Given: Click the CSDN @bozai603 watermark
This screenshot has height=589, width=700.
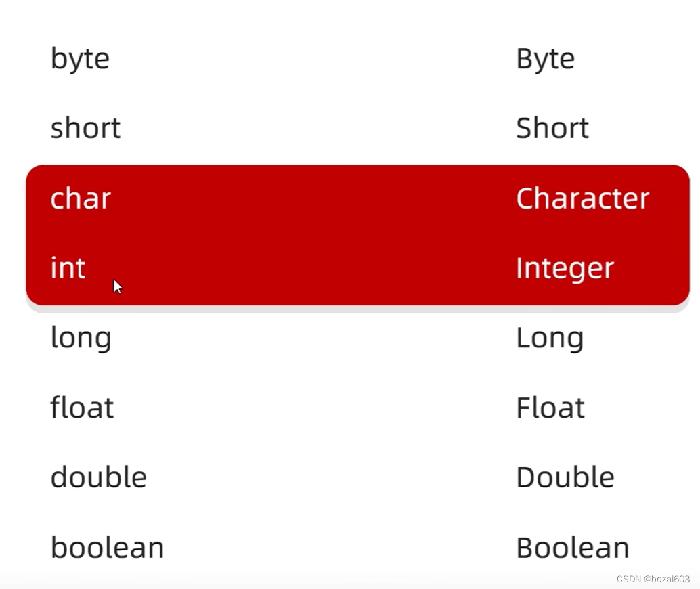Looking at the screenshot, I should click(x=653, y=579).
